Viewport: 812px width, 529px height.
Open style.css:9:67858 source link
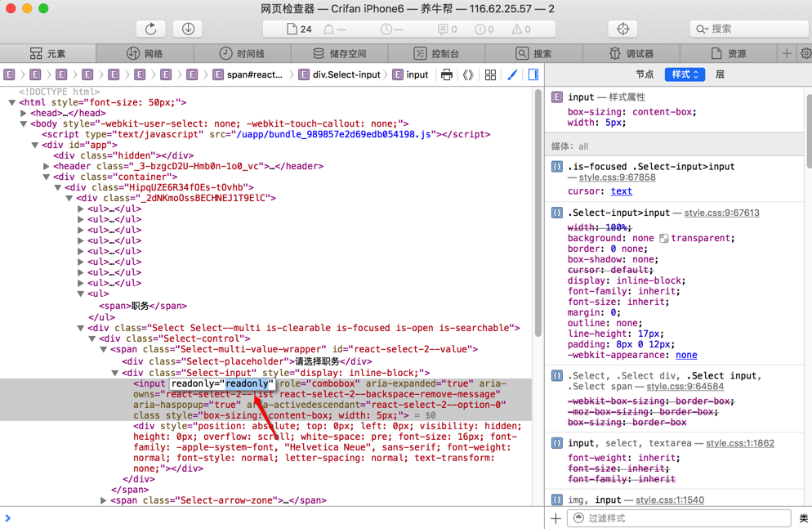pyautogui.click(x=617, y=177)
